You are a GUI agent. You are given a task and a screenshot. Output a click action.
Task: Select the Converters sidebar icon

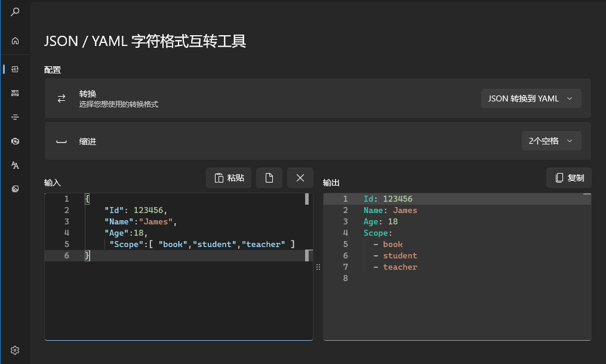(x=15, y=69)
